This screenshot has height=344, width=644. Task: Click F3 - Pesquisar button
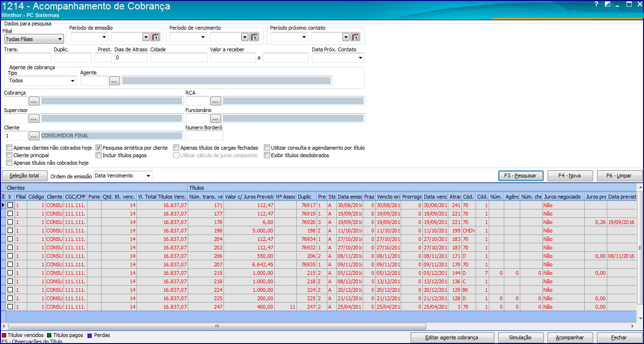[x=521, y=176]
